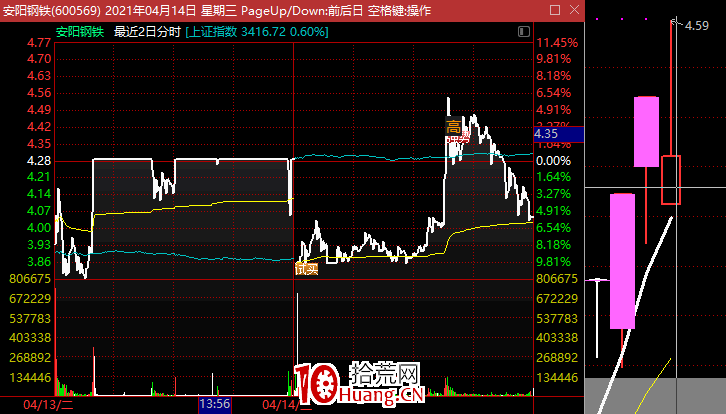Click the blue 4.35 price marker
The width and height of the screenshot is (726, 414).
point(558,134)
